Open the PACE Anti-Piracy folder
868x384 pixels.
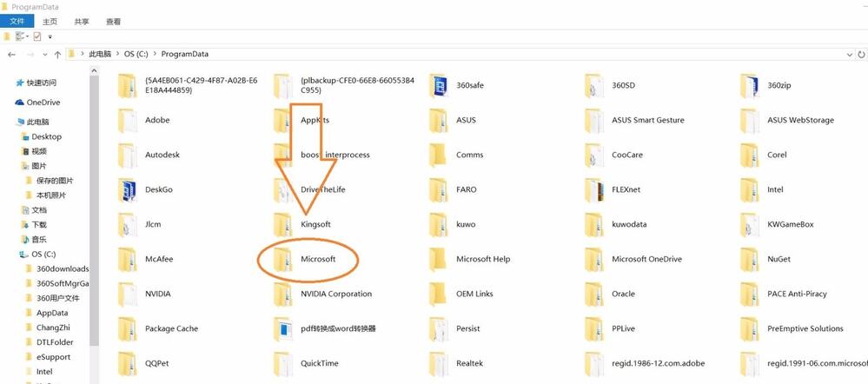coord(784,294)
